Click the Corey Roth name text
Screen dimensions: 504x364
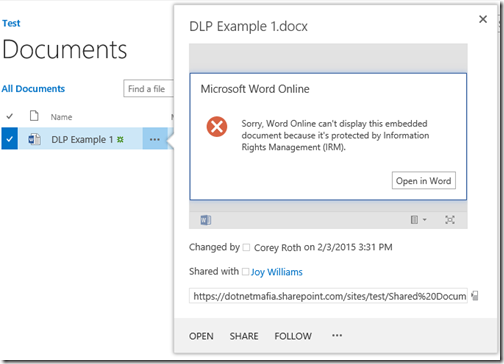pos(277,248)
